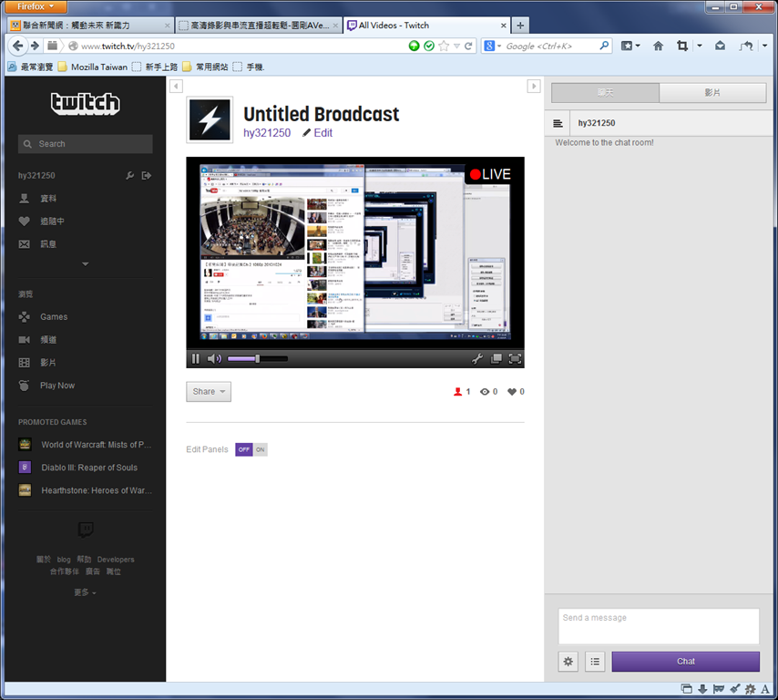Go back with the Firefox back arrow
The image size is (778, 700).
[18, 46]
